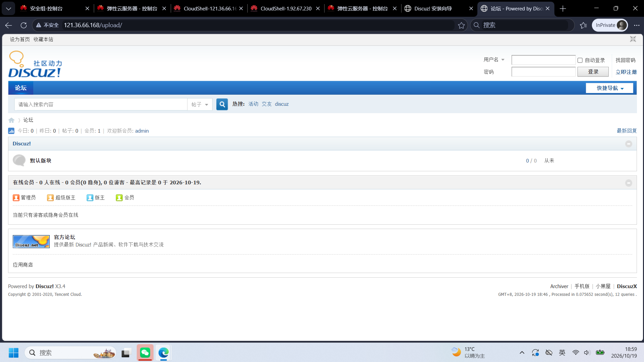Open the tab list dropdown arrow
644x362 pixels.
(8, 8)
